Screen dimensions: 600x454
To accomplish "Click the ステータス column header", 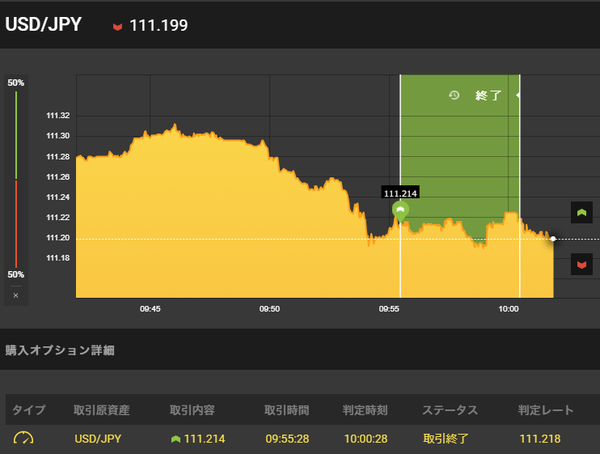I will 450,410.
